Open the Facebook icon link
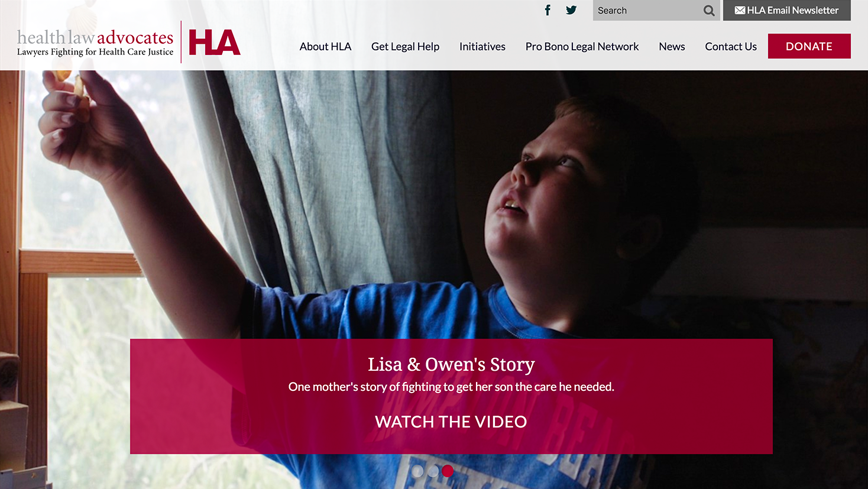The width and height of the screenshot is (868, 489). (548, 10)
